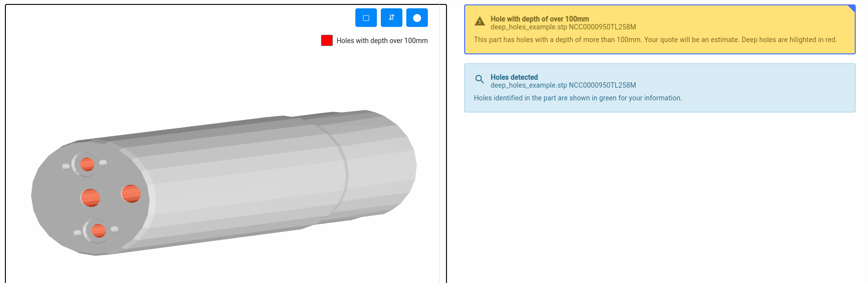Image resolution: width=868 pixels, height=283 pixels.
Task: Click the filename under the Holes detected heading
Action: [x=563, y=85]
